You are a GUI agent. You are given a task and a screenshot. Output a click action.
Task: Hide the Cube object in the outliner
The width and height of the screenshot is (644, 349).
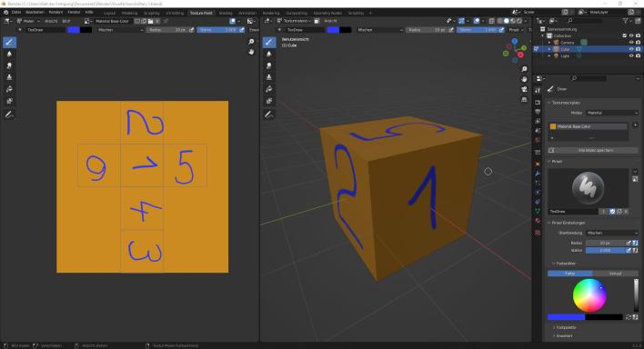pos(631,49)
